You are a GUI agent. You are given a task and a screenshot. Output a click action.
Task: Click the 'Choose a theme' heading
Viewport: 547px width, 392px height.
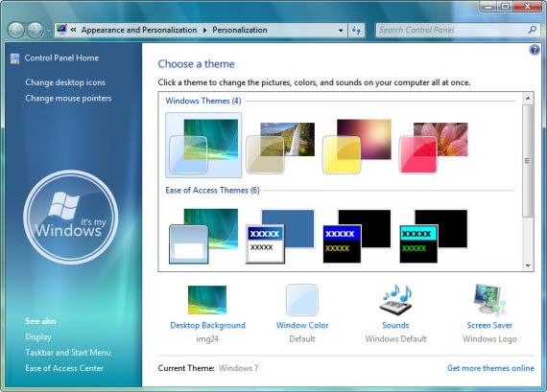[x=196, y=64]
